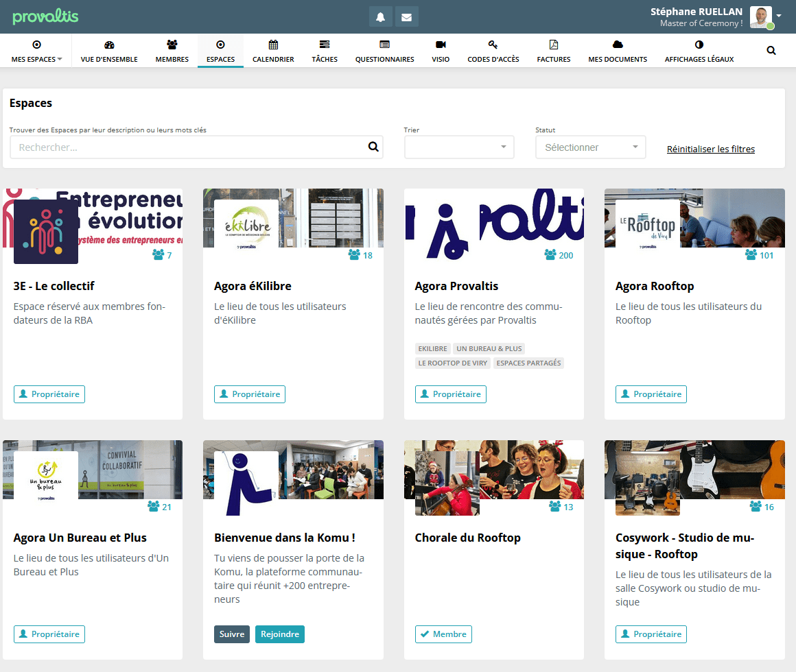Click Propriétaire button on Agora Provaltis
The width and height of the screenshot is (796, 672).
pos(451,394)
